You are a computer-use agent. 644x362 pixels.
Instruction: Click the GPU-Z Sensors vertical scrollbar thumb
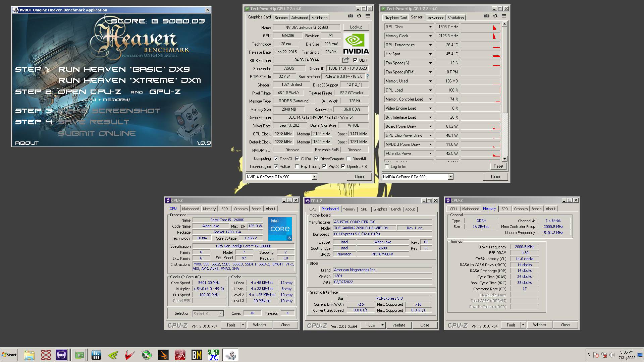pos(504,70)
